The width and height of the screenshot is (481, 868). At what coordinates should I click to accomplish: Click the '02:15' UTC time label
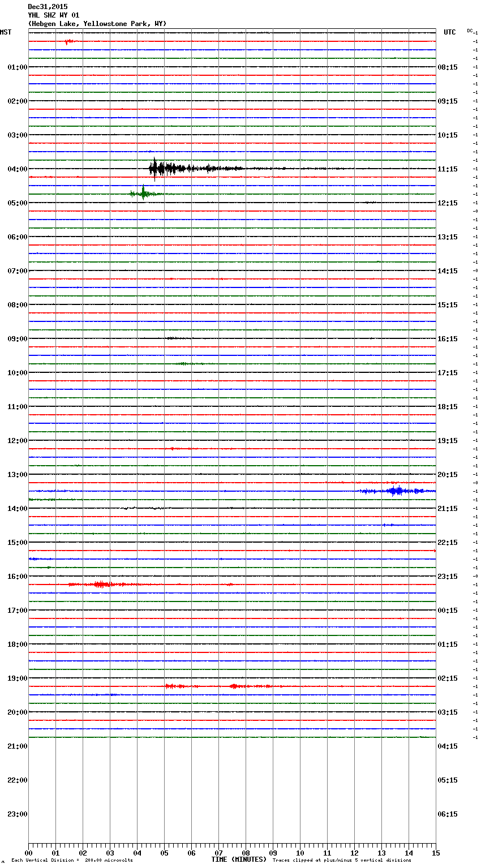[x=448, y=678]
